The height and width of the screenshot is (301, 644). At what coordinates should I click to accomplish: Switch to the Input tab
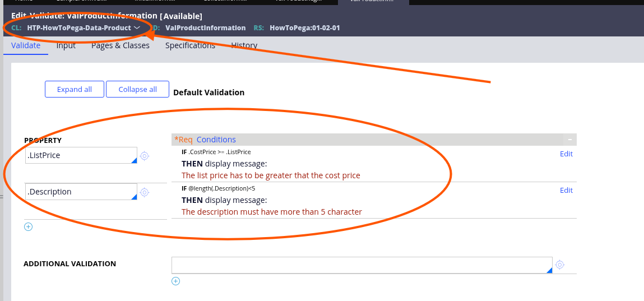[66, 45]
